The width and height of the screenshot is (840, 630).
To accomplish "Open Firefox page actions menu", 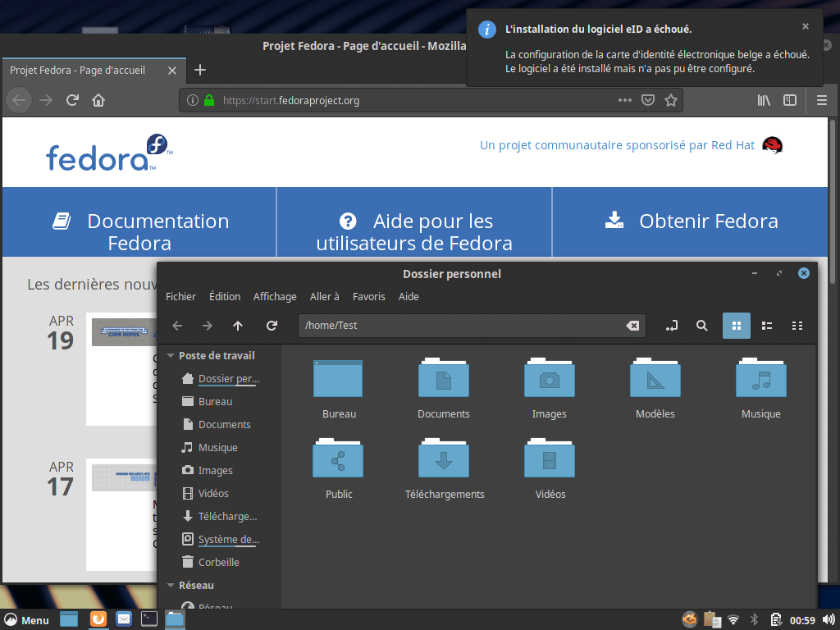I will tap(624, 100).
